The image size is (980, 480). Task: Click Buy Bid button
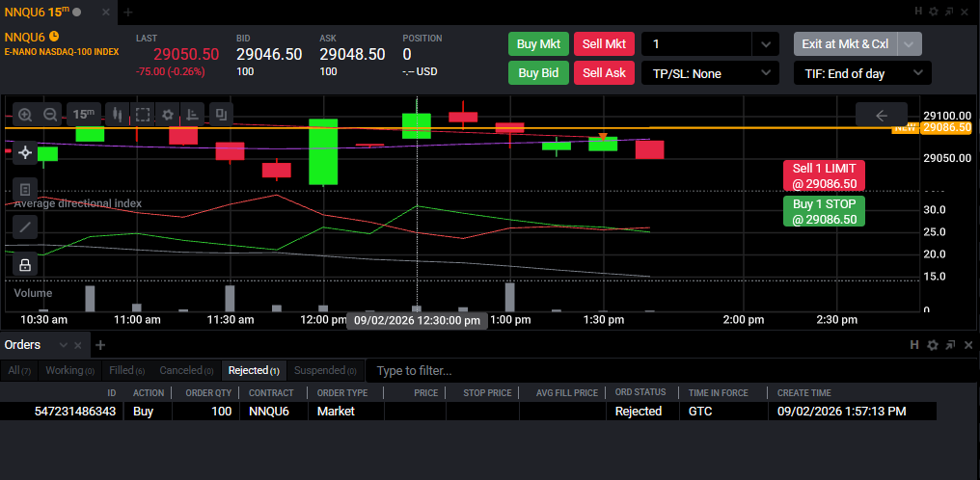pyautogui.click(x=539, y=72)
